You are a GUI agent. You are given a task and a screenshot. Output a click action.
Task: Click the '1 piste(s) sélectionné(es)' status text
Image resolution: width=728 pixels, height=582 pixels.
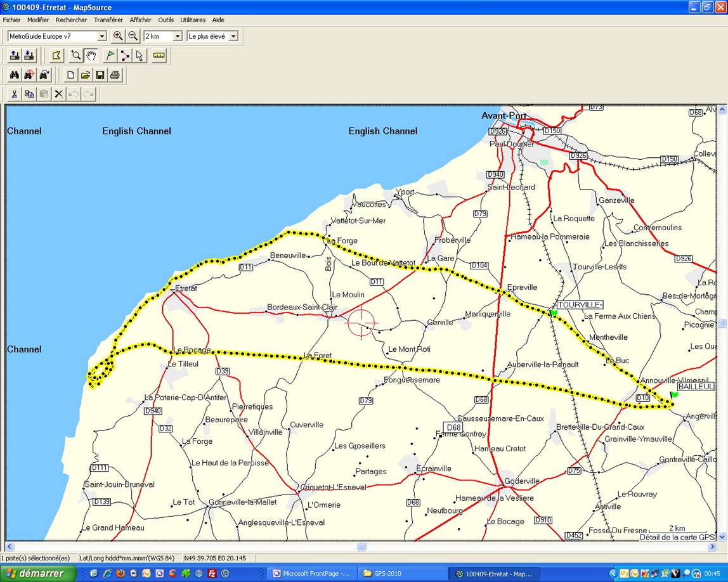[x=36, y=558]
